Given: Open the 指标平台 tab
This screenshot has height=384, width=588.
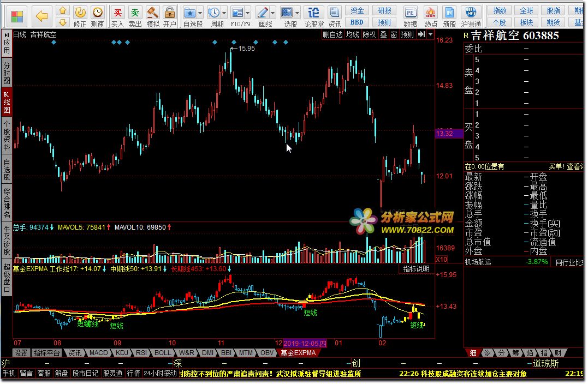Looking at the screenshot, I should point(47,353).
